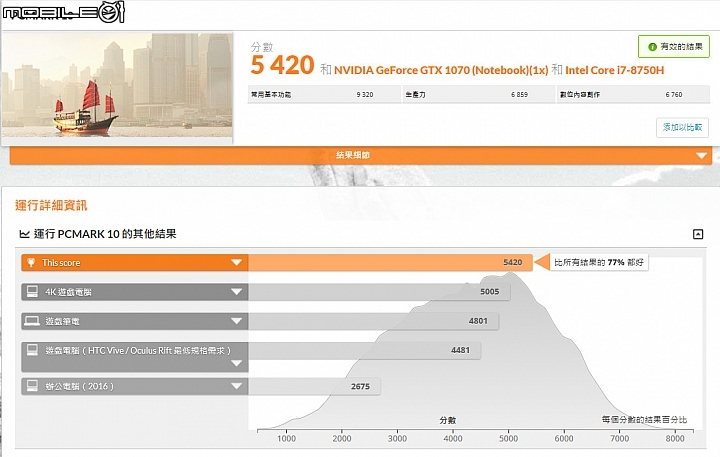720x457 pixels.
Task: Click the 4801 bar for 遊戲筆電
Action: [x=374, y=321]
